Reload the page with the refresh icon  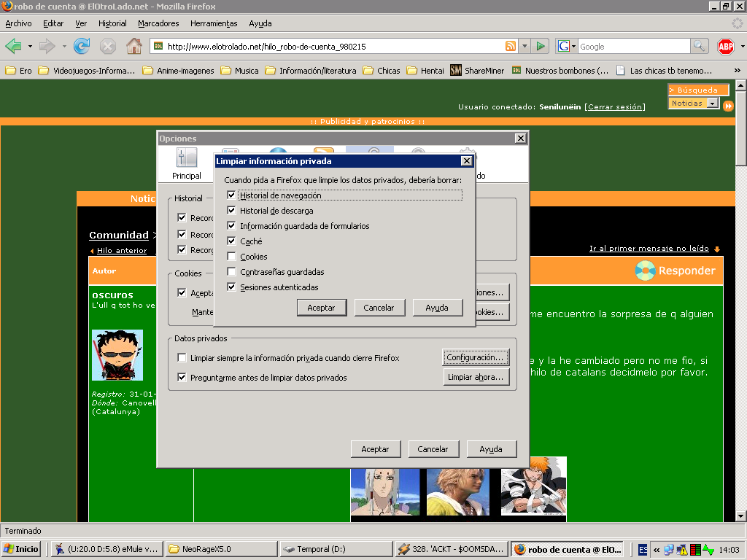click(x=82, y=46)
